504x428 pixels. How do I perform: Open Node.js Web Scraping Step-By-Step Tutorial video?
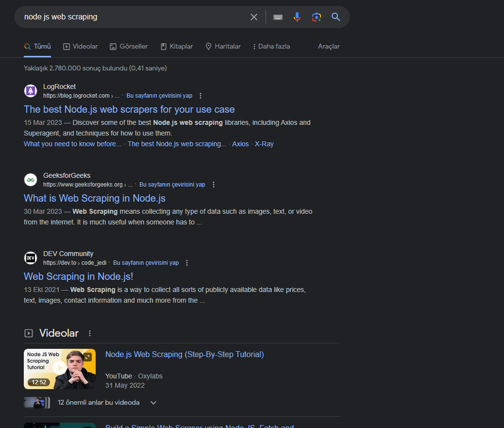point(185,354)
